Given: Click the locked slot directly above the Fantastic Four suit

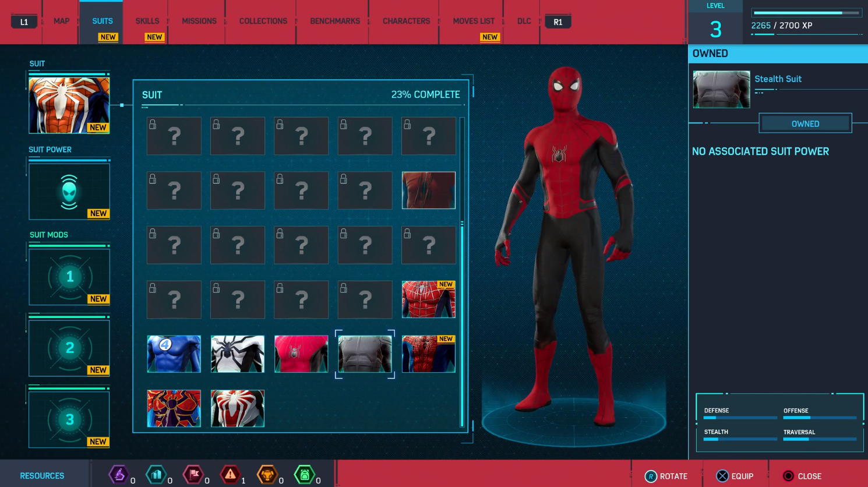Looking at the screenshot, I should point(174,299).
